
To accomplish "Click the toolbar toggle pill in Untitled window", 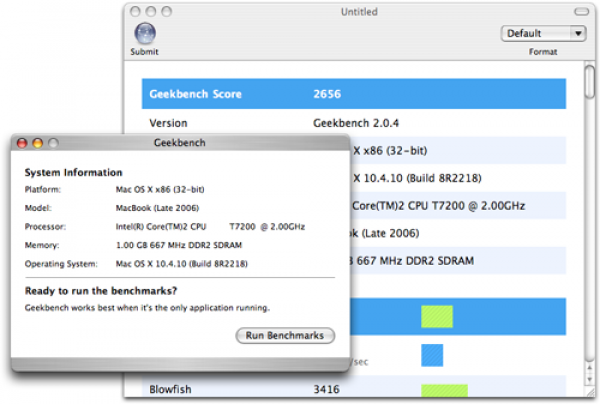I will click(581, 12).
